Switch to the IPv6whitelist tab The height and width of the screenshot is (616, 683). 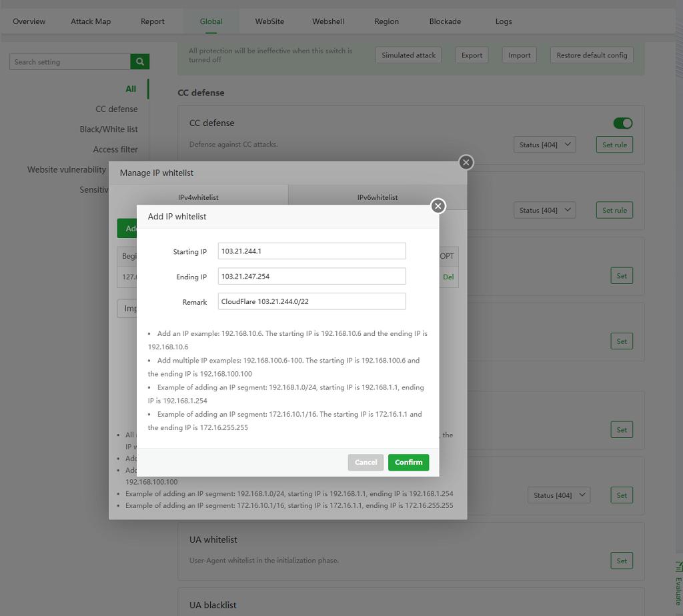(378, 197)
